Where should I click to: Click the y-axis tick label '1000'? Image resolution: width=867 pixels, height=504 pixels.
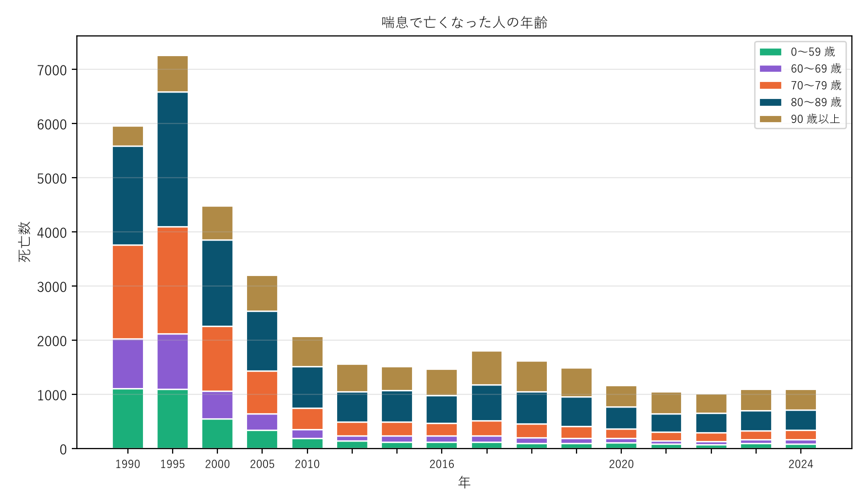pos(52,394)
